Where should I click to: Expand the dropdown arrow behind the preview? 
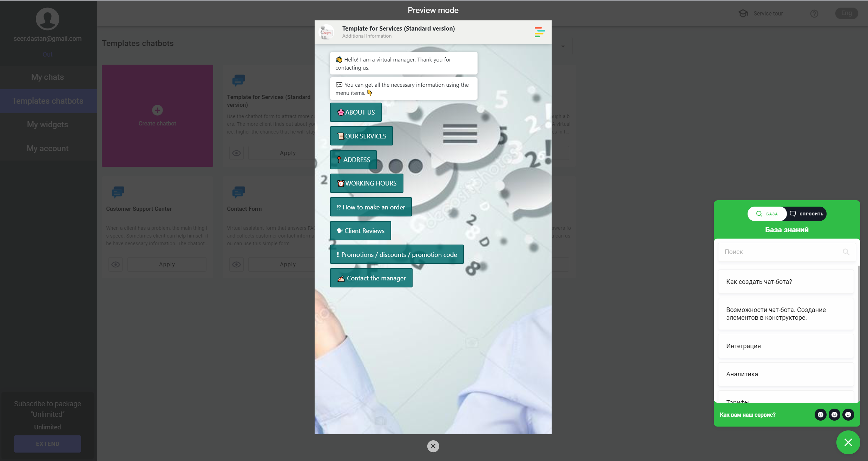[563, 46]
